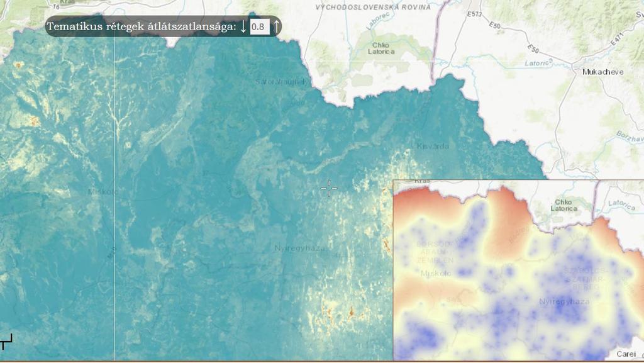Click Chko Latorica label on main map
This screenshot has height=363, width=644.
tap(381, 48)
